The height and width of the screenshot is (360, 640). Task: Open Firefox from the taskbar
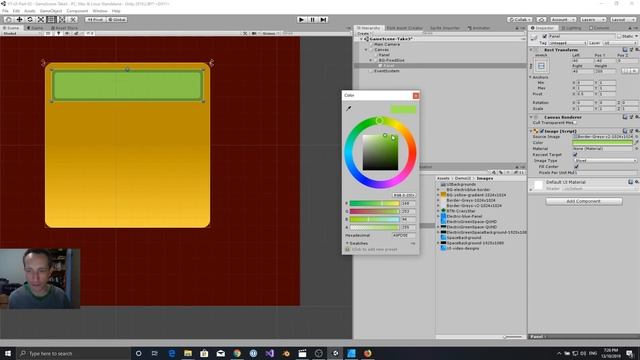[367, 353]
